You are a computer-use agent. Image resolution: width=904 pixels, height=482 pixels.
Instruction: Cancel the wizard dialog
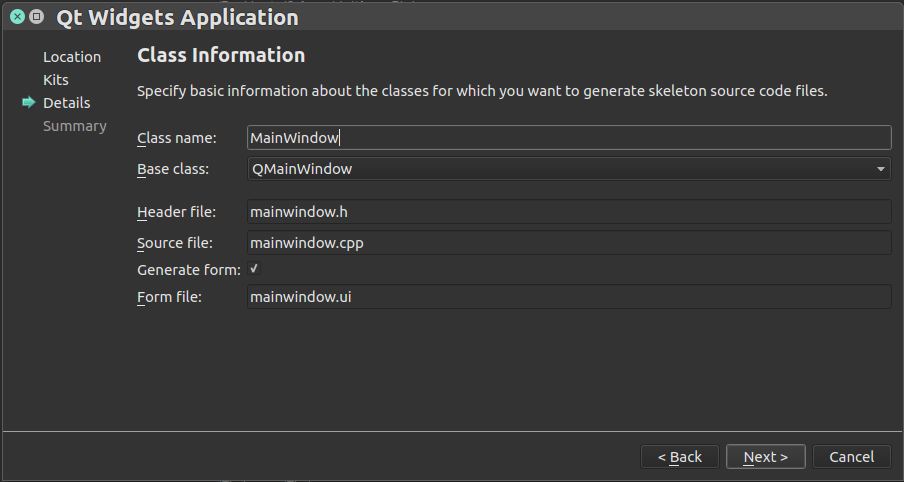coord(852,457)
